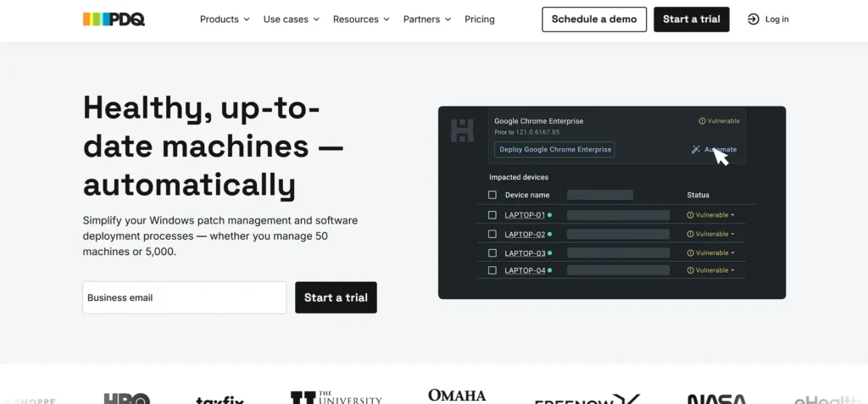Select all devices via Device name checkbox
This screenshot has width=868, height=404.
(492, 195)
